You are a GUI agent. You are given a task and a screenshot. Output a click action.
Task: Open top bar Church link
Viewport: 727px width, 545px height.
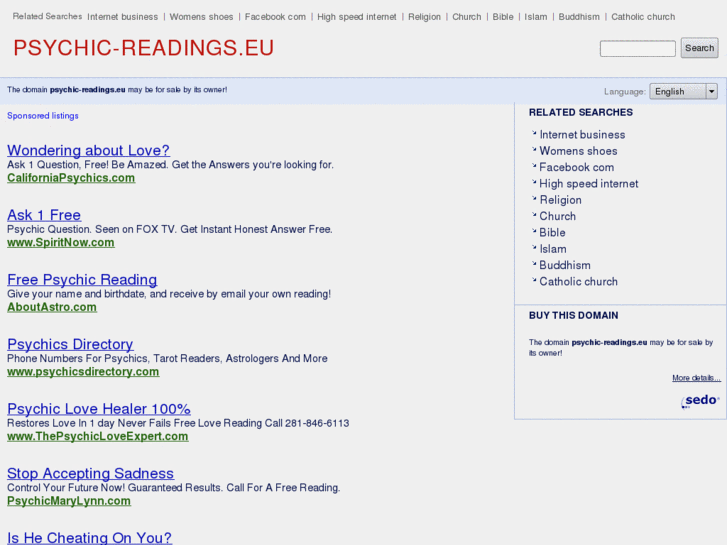click(x=466, y=17)
